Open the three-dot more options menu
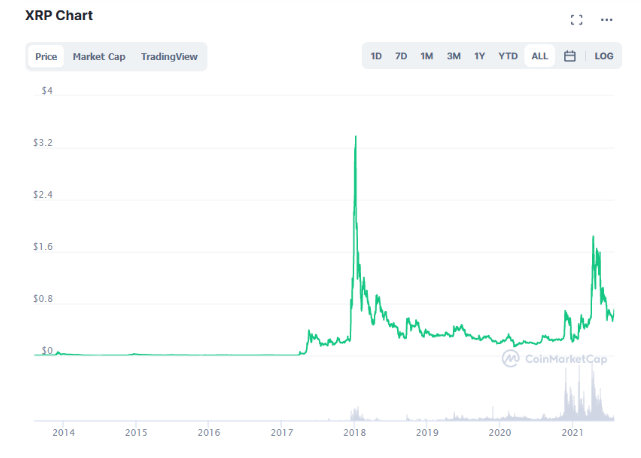641x458 pixels. [x=606, y=20]
